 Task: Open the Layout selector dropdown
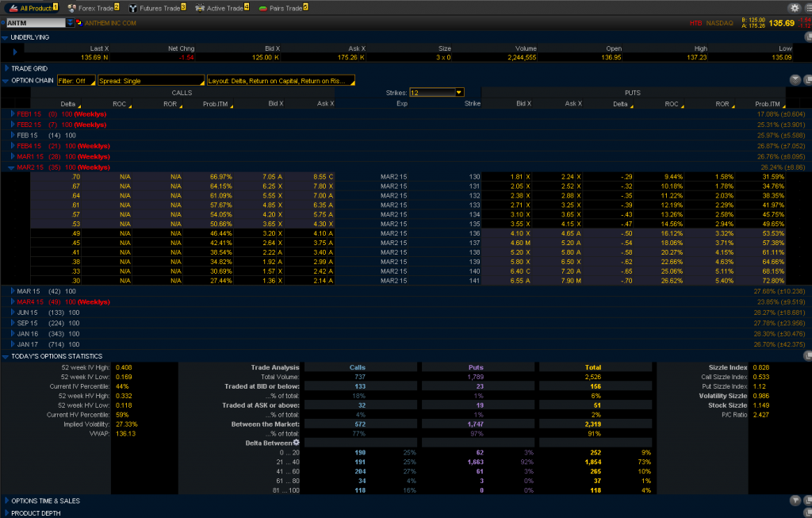281,81
